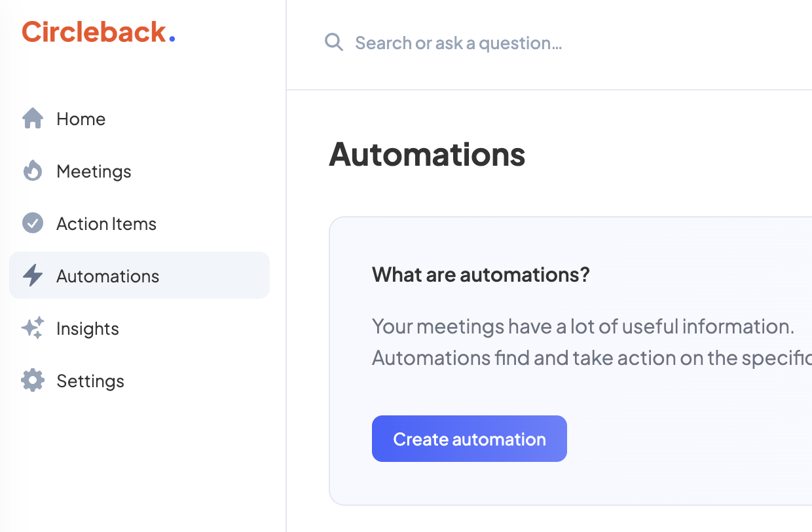Go to the Meetings label
812x532 pixels.
[x=94, y=172]
